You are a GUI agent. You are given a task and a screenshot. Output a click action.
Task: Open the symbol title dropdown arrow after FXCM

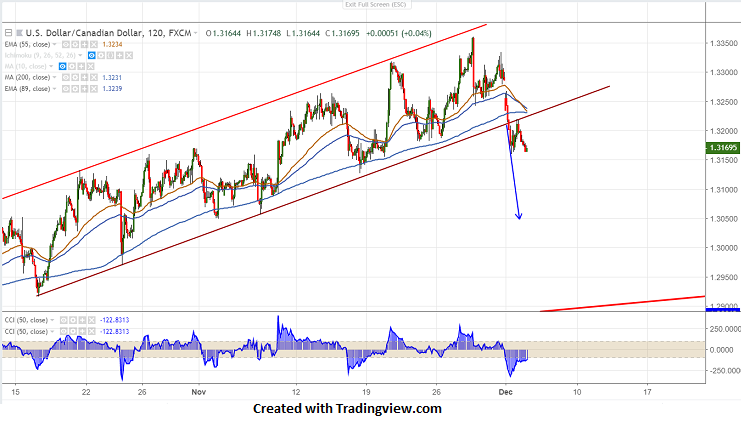(x=195, y=33)
